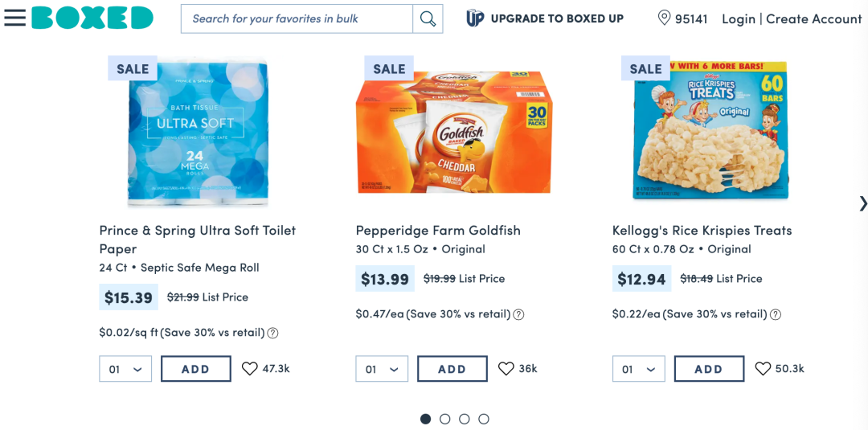The image size is (868, 430).
Task: Click the Boxed Up shield icon
Action: click(x=475, y=18)
